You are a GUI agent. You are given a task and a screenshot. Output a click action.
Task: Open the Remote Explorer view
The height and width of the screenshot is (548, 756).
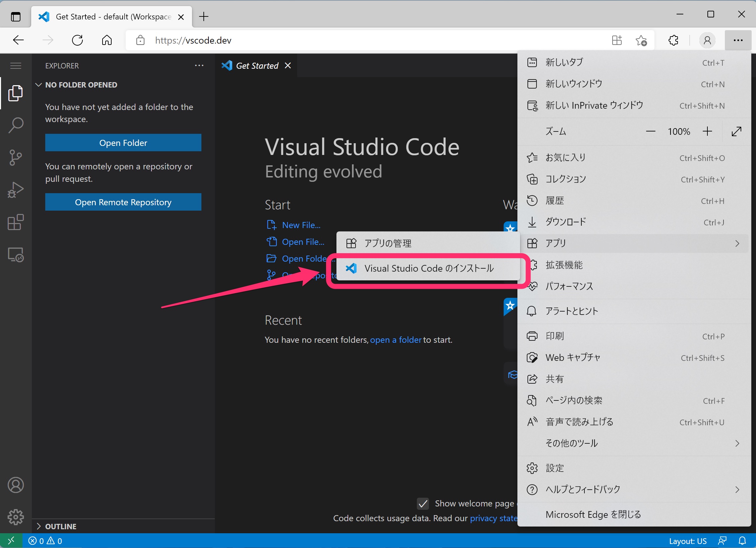tap(15, 255)
